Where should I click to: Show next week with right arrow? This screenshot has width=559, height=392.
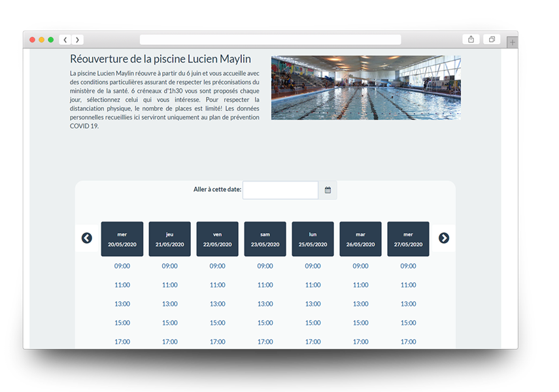444,238
